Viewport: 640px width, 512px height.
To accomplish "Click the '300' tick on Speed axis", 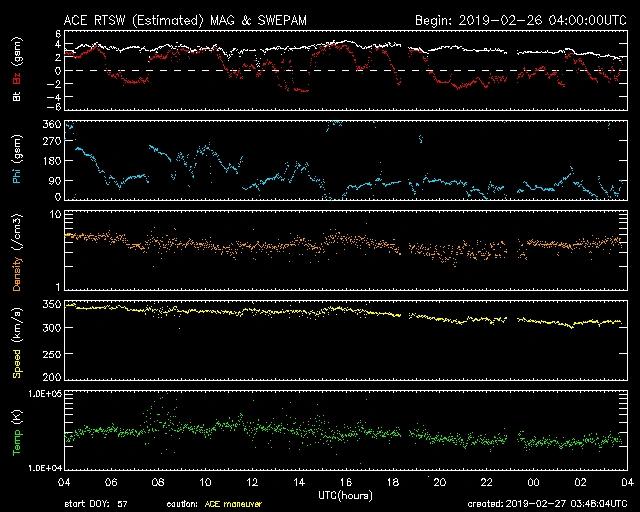I will [52, 328].
